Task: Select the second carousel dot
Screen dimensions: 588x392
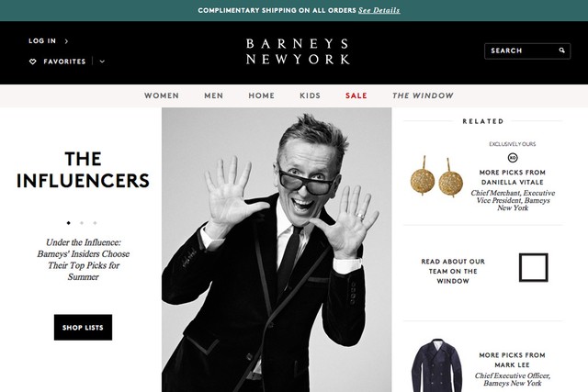Action: (82, 223)
